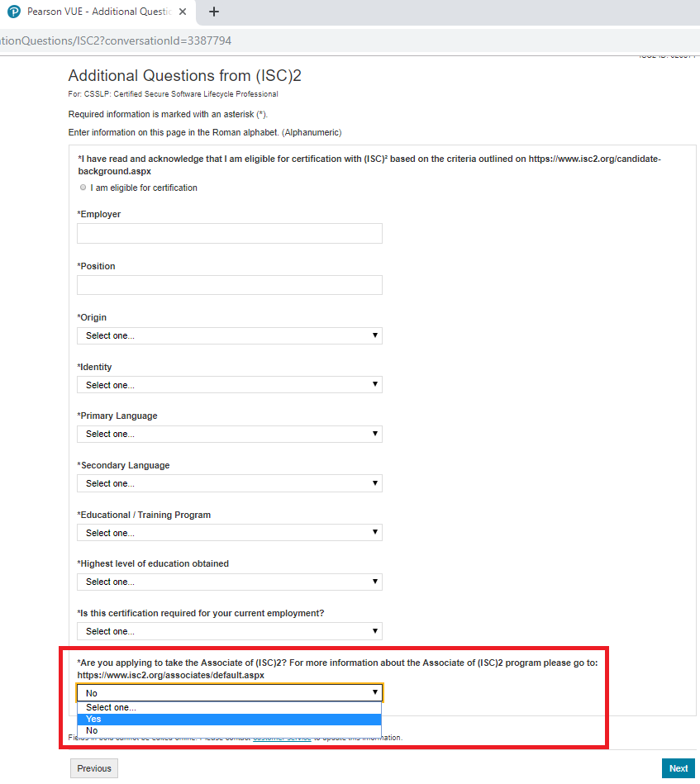Click the Next button
The height and width of the screenshot is (784, 700).
click(678, 768)
